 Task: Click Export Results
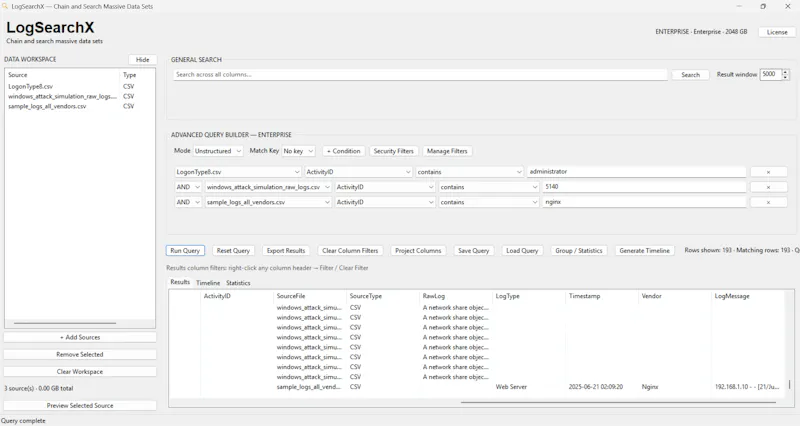[286, 250]
